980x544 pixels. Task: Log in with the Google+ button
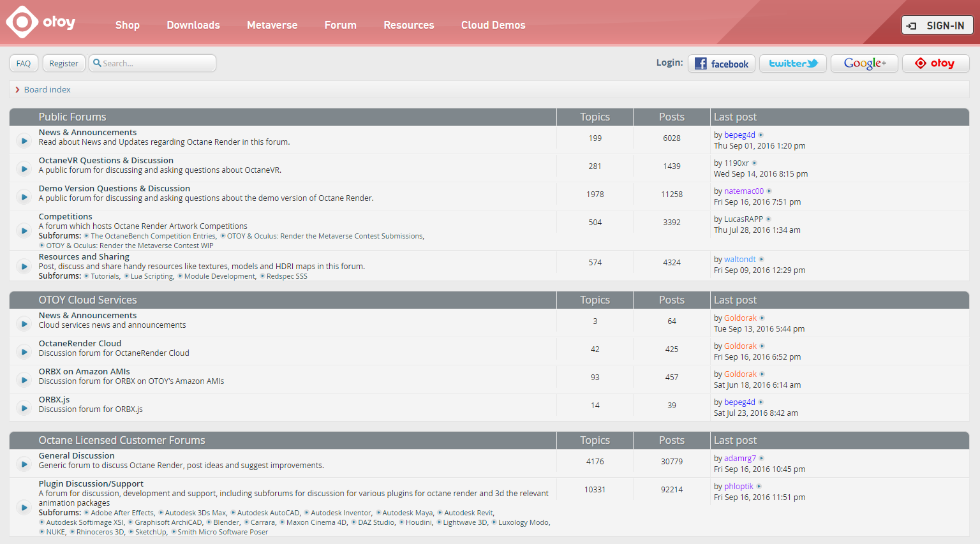click(865, 64)
